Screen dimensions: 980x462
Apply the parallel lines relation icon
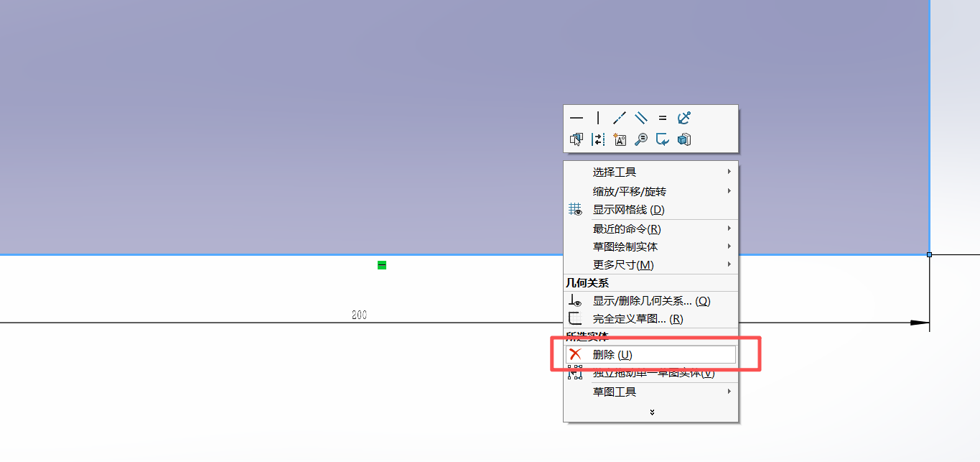tap(641, 118)
